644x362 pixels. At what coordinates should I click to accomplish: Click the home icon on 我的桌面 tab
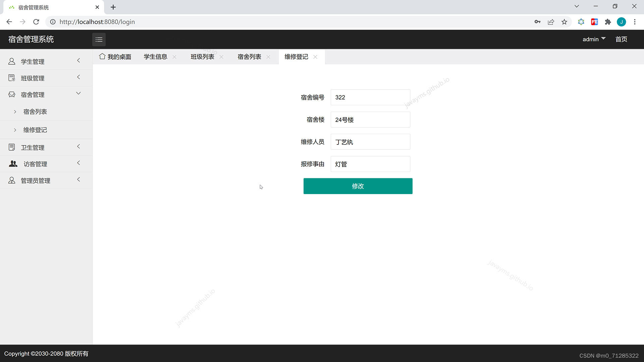(x=102, y=56)
